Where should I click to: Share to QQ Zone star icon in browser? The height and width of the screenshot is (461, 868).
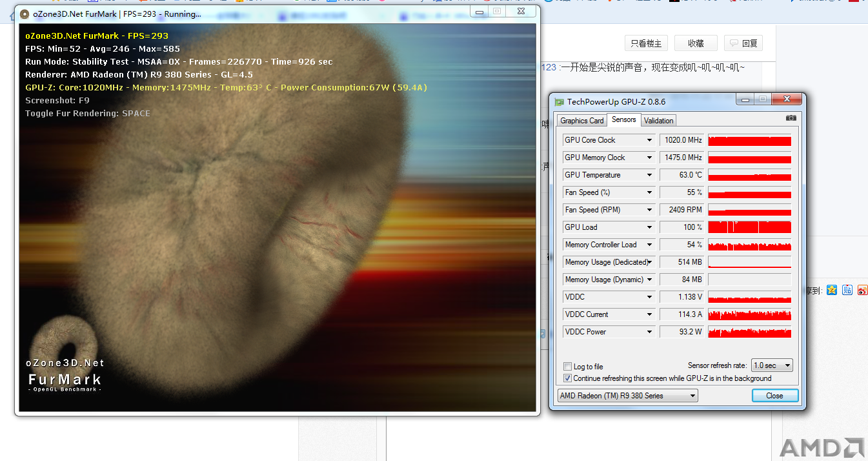[x=832, y=290]
